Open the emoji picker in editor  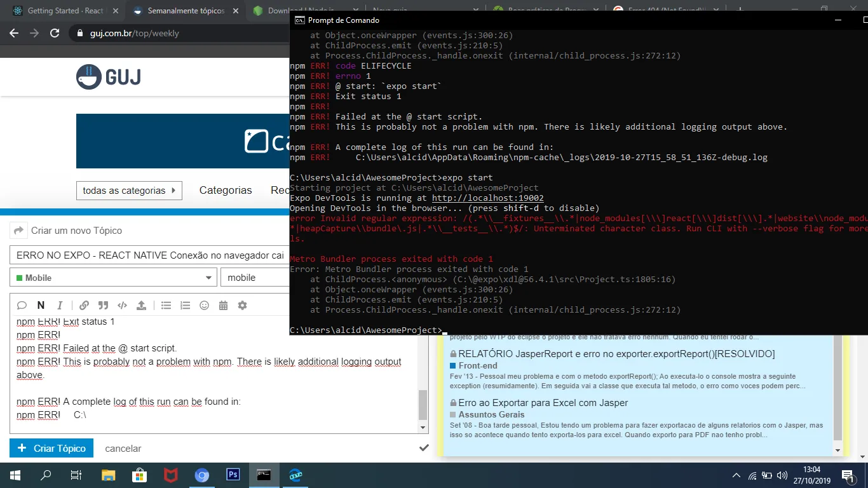click(204, 306)
